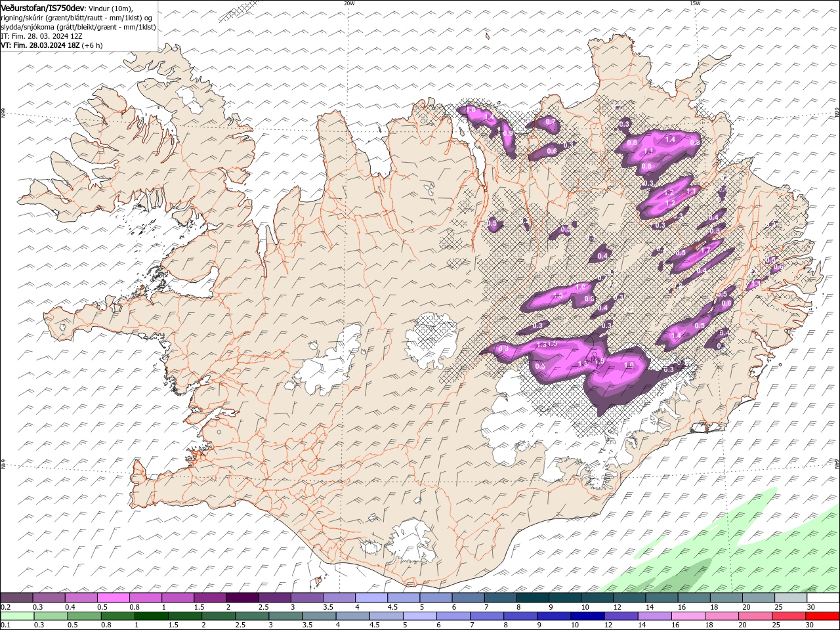
Task: Select upper legend swatch starting at 1.5
Action: coord(210,598)
